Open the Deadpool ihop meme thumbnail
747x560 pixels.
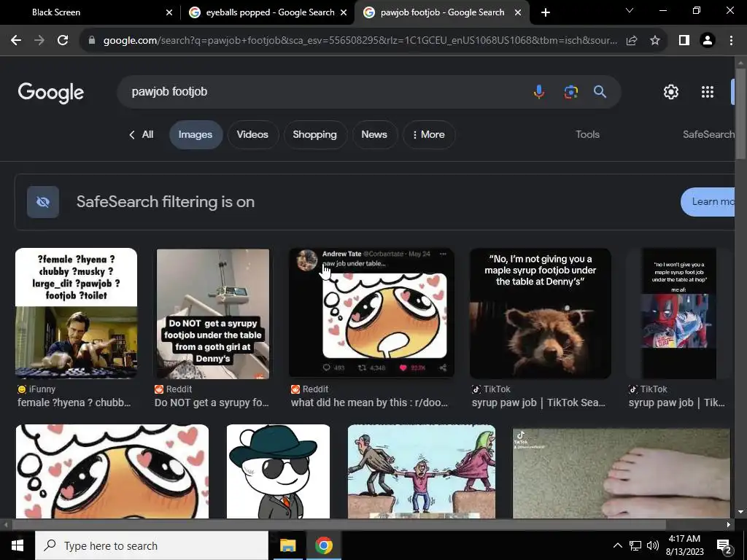(x=679, y=314)
